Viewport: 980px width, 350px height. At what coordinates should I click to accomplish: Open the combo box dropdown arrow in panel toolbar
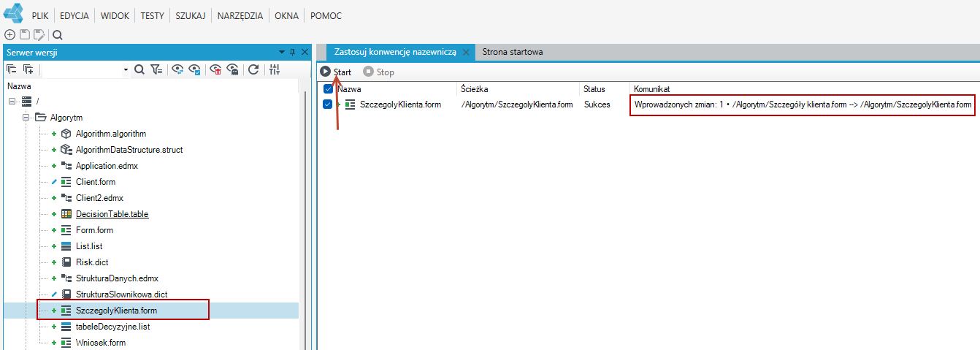(126, 69)
